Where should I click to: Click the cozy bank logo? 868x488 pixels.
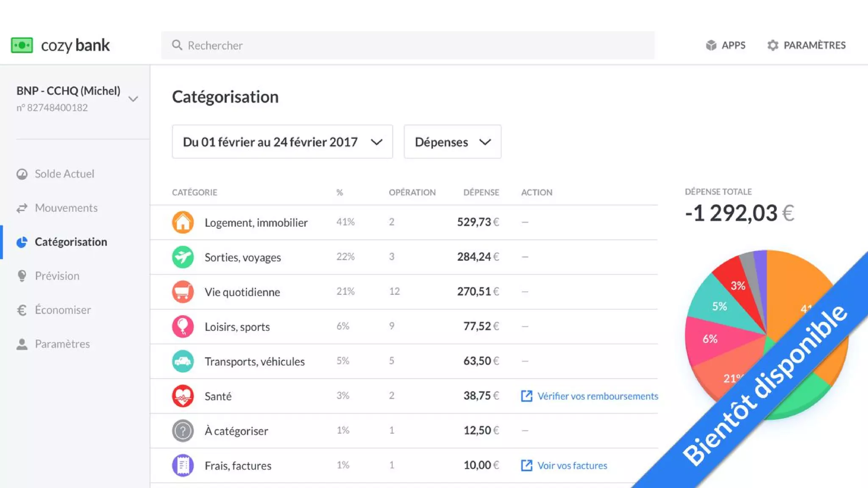pos(60,45)
